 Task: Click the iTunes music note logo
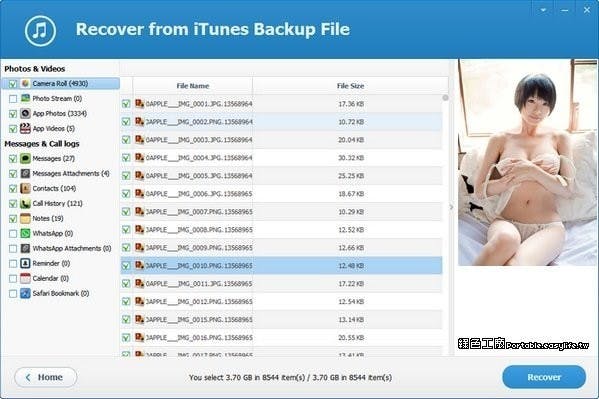pyautogui.click(x=40, y=31)
